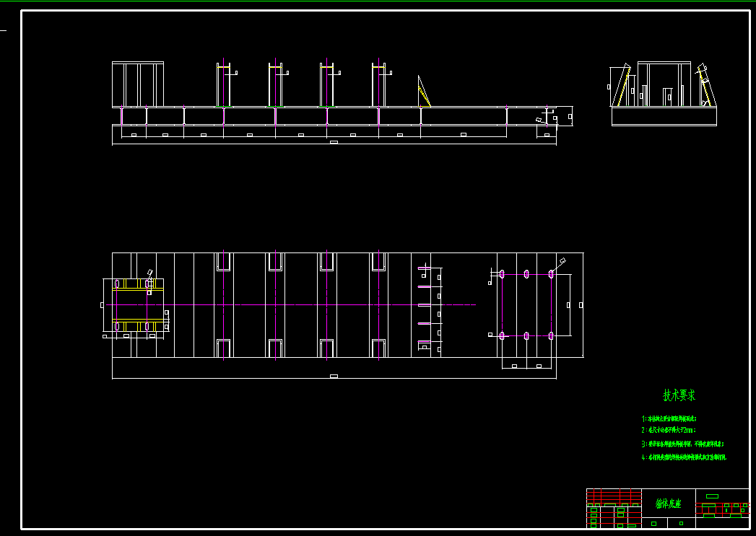756x536 pixels.
Task: Select the end view drawing at top right
Action: (x=664, y=94)
